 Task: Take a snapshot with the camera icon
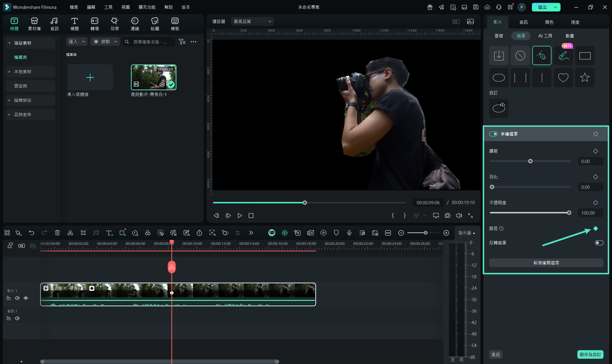pos(447,216)
